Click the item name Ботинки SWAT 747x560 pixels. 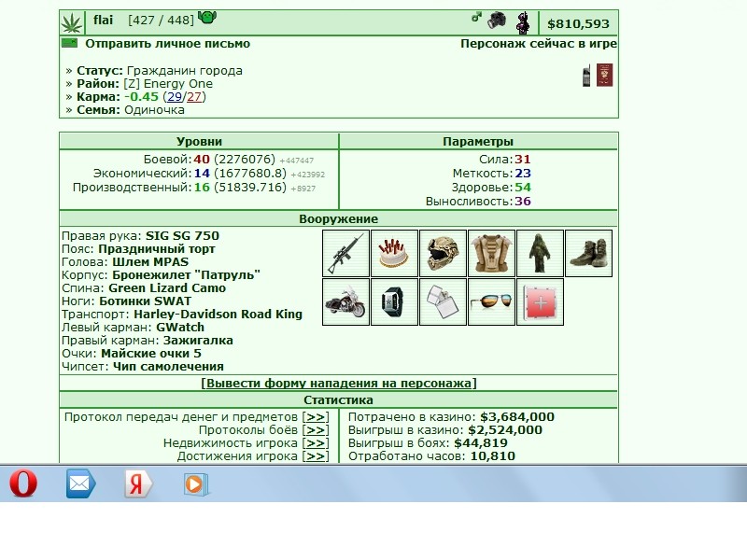pyautogui.click(x=146, y=301)
